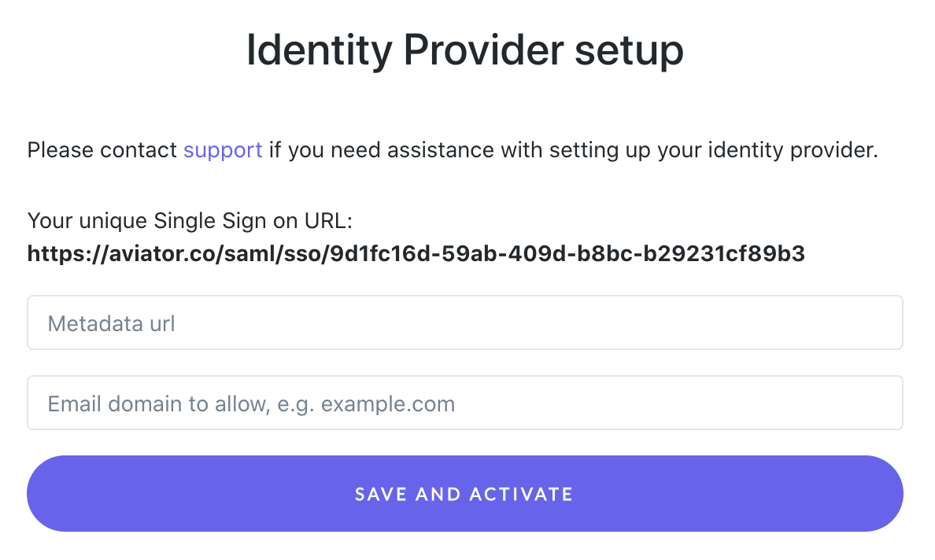Place cursor in example.com domain box
This screenshot has height=560, width=935.
pyautogui.click(x=464, y=403)
